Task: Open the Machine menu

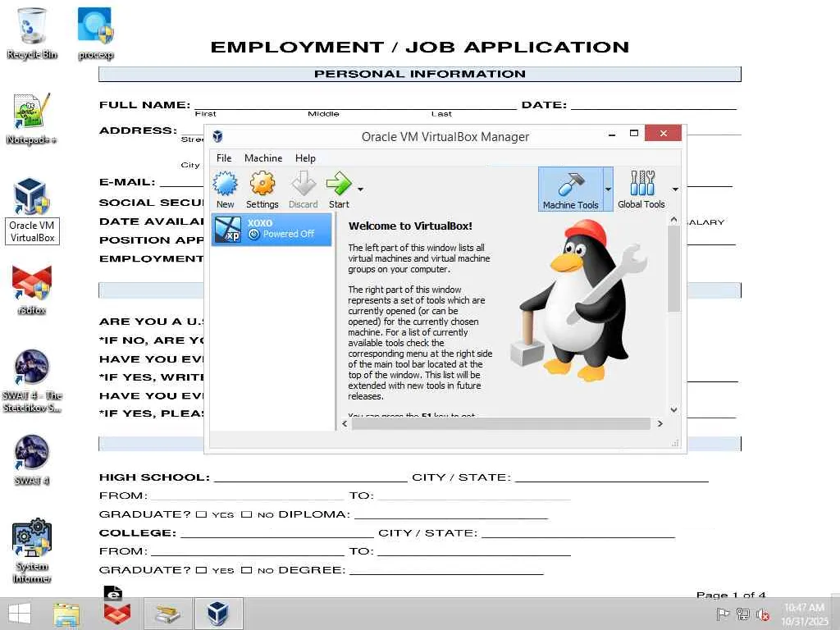Action: pyautogui.click(x=263, y=158)
